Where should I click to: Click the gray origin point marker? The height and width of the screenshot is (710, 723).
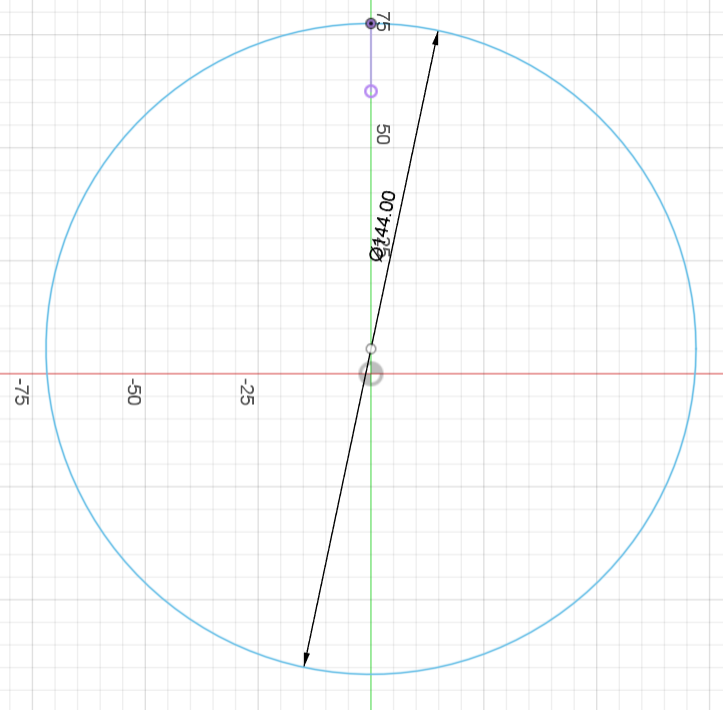[371, 374]
